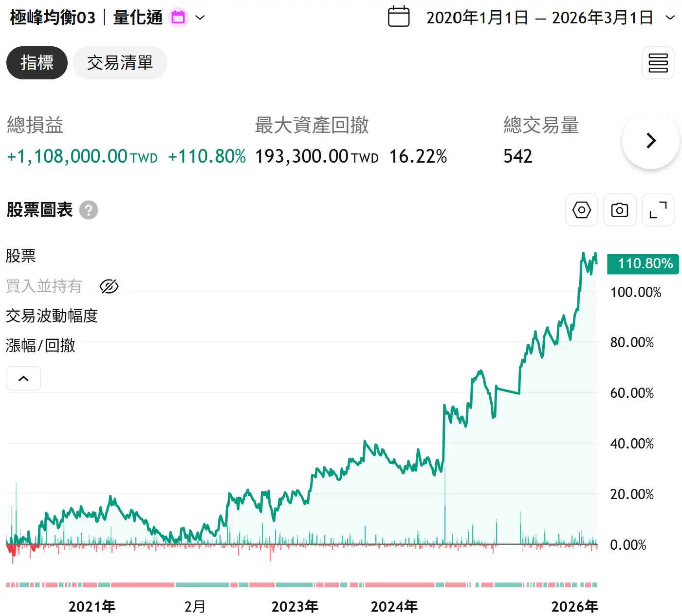This screenshot has width=682, height=616.
Task: Collapse the chart legend panel
Action: pos(23,378)
